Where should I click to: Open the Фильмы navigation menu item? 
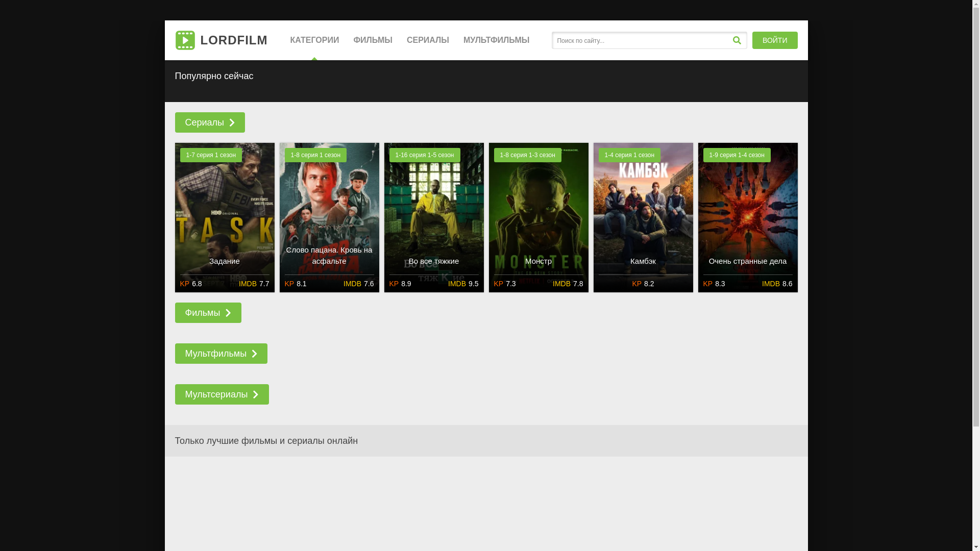coord(373,40)
